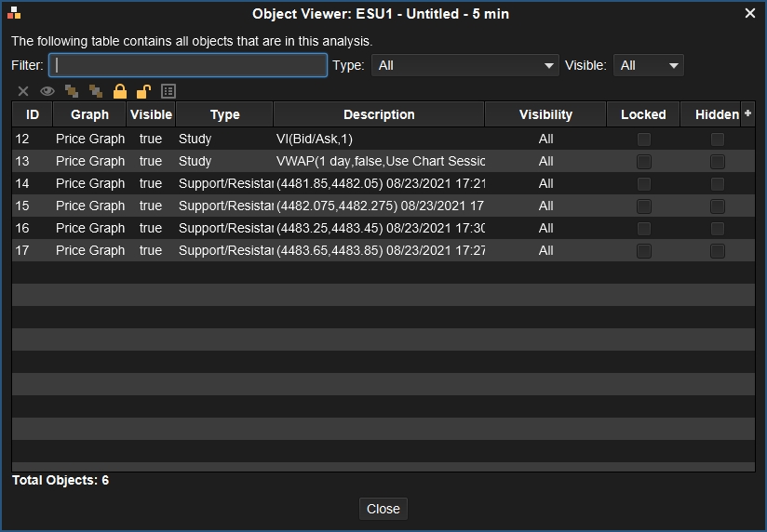Close the Object Viewer dialog window
This screenshot has height=532, width=767.
[x=750, y=13]
